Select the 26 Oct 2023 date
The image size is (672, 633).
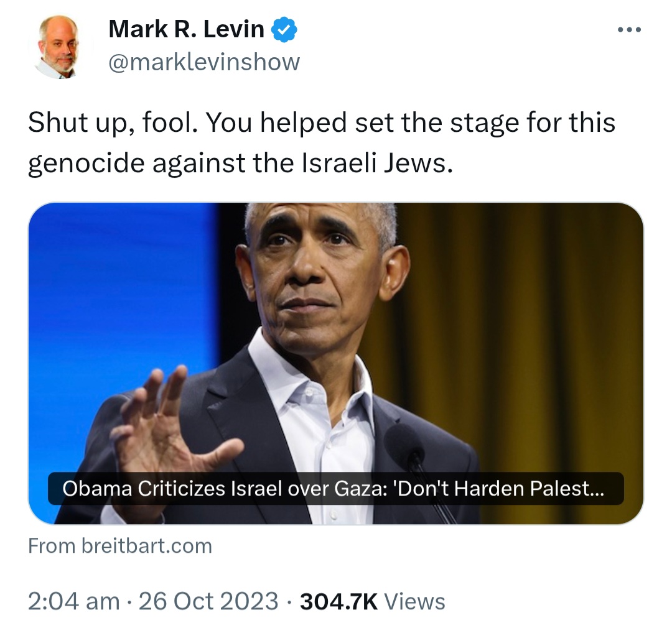[208, 601]
